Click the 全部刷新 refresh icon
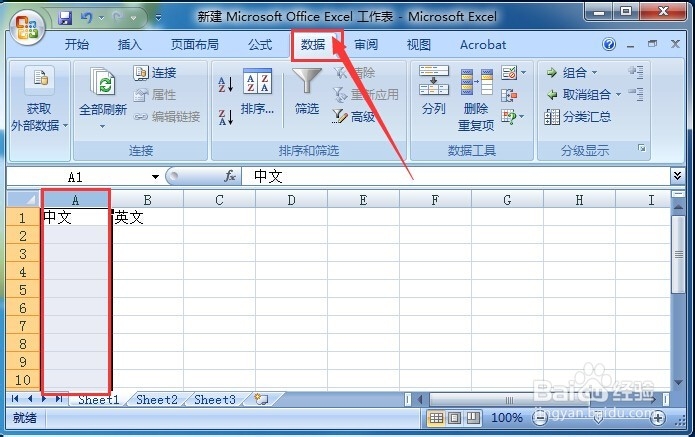The height and width of the screenshot is (437, 695). [103, 82]
